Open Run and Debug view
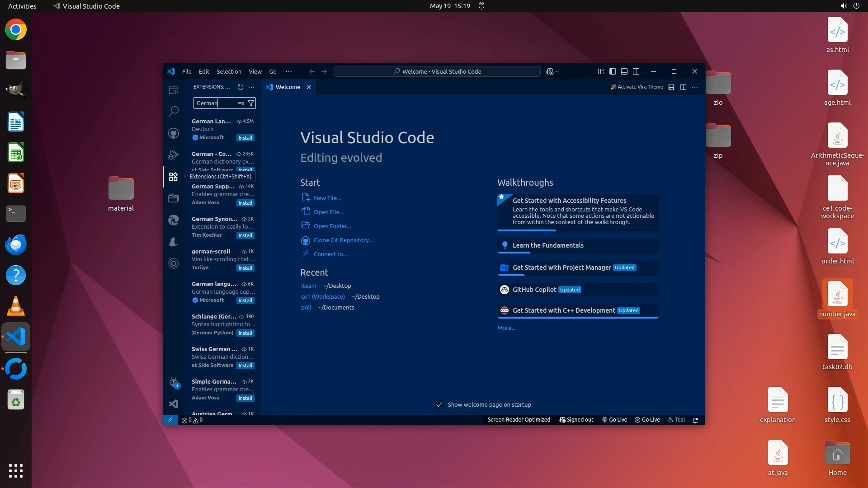The width and height of the screenshot is (868, 488). (174, 155)
